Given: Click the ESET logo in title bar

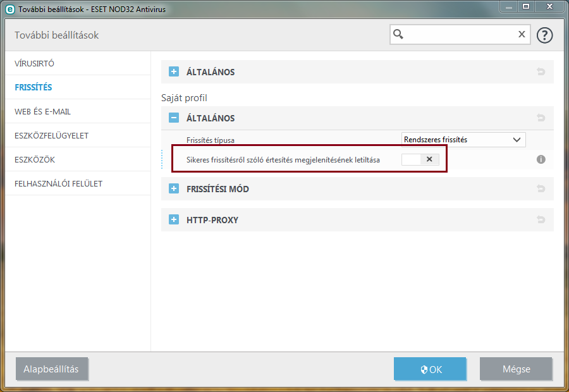Looking at the screenshot, I should (x=10, y=9).
